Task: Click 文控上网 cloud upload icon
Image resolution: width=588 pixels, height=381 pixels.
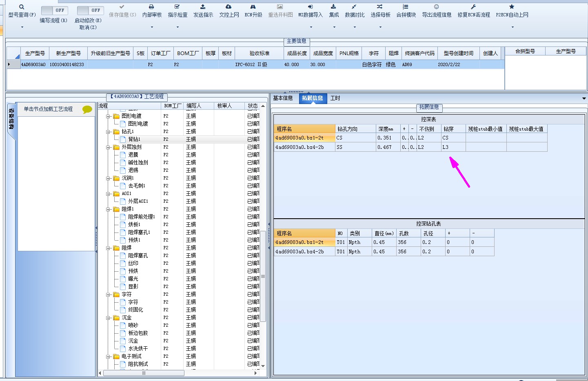Action: (229, 7)
